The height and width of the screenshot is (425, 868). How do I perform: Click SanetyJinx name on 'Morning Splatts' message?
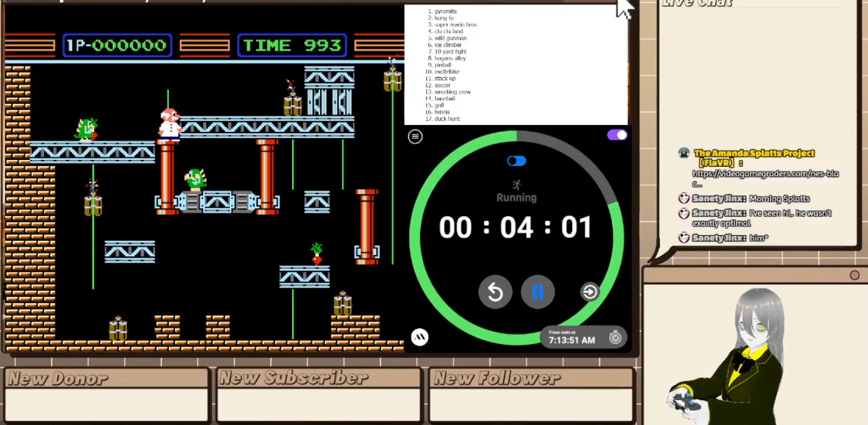(719, 198)
